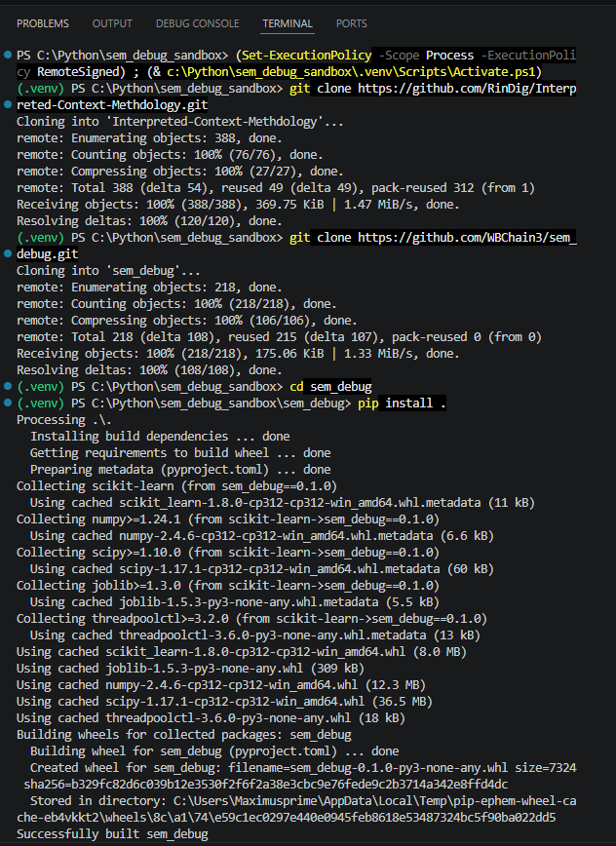This screenshot has width=616, height=846.
Task: Click the 'Processing .\.' line
Action: 63,420
